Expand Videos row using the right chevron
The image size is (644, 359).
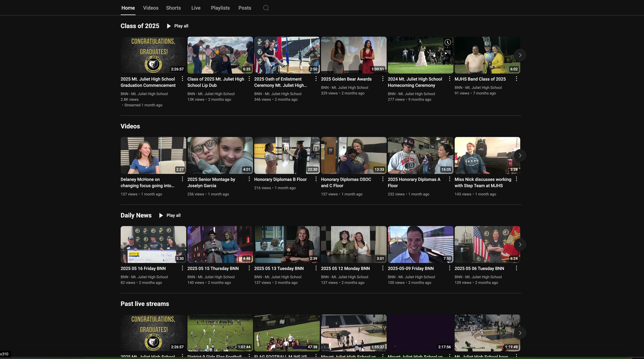pyautogui.click(x=520, y=156)
